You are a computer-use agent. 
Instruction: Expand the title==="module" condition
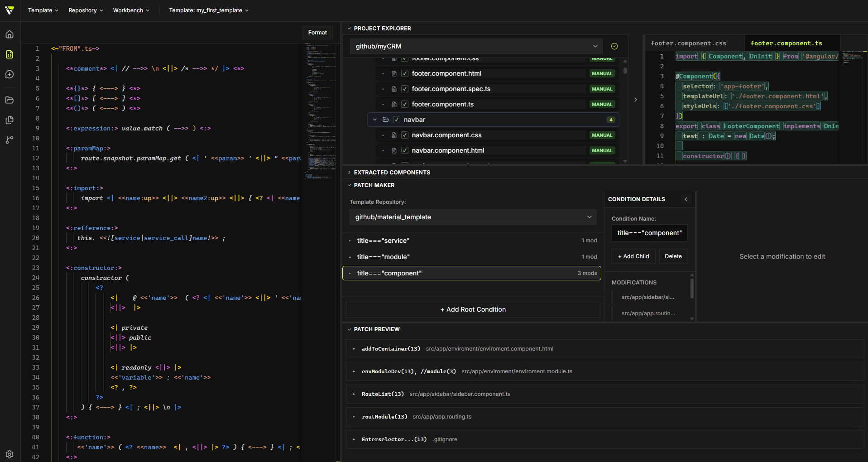(350, 257)
